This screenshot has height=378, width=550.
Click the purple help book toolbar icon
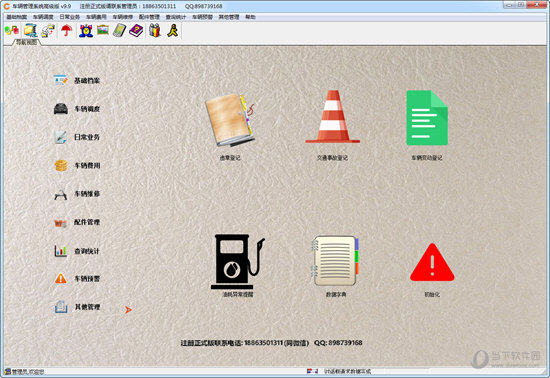pyautogui.click(x=136, y=31)
